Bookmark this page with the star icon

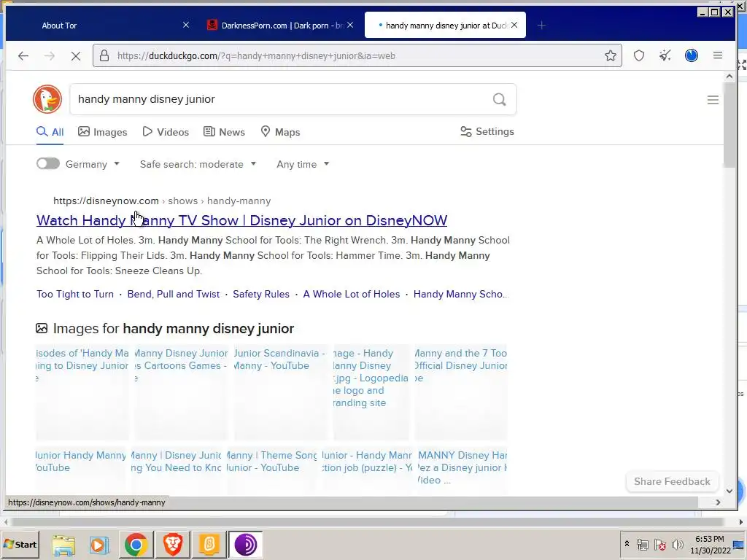611,55
